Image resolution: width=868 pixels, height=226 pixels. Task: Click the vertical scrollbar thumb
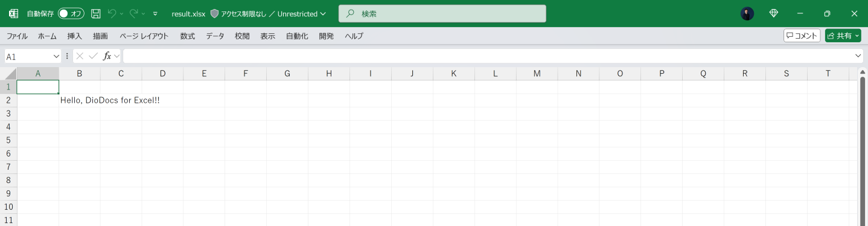(x=863, y=151)
